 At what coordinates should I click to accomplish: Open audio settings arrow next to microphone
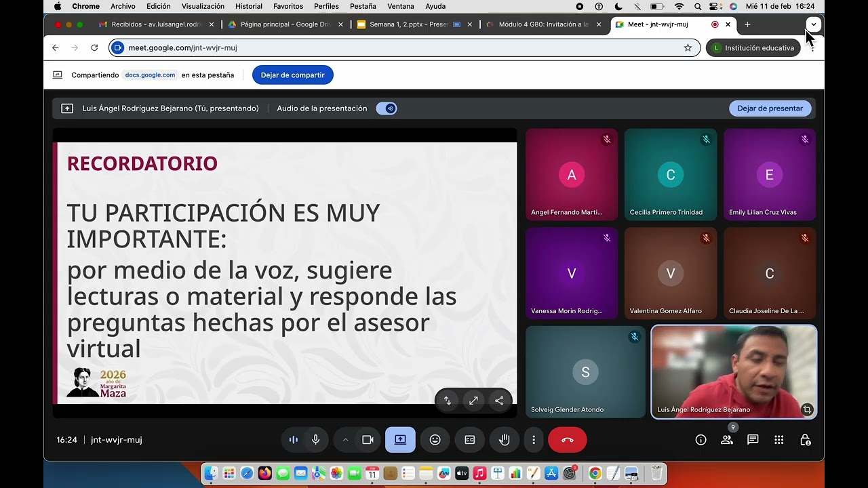[345, 440]
